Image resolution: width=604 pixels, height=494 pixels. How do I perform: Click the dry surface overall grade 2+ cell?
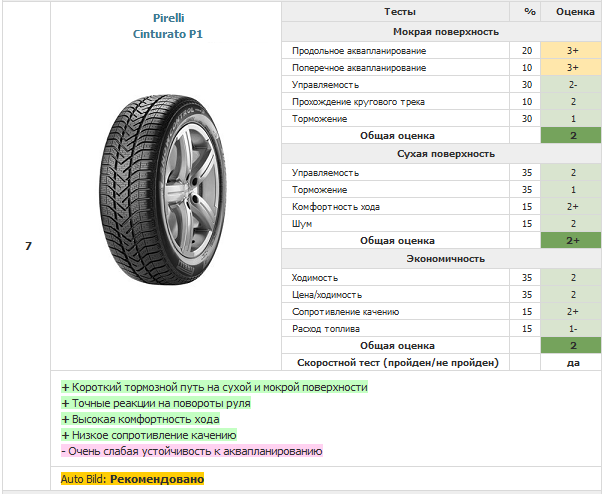click(x=571, y=240)
